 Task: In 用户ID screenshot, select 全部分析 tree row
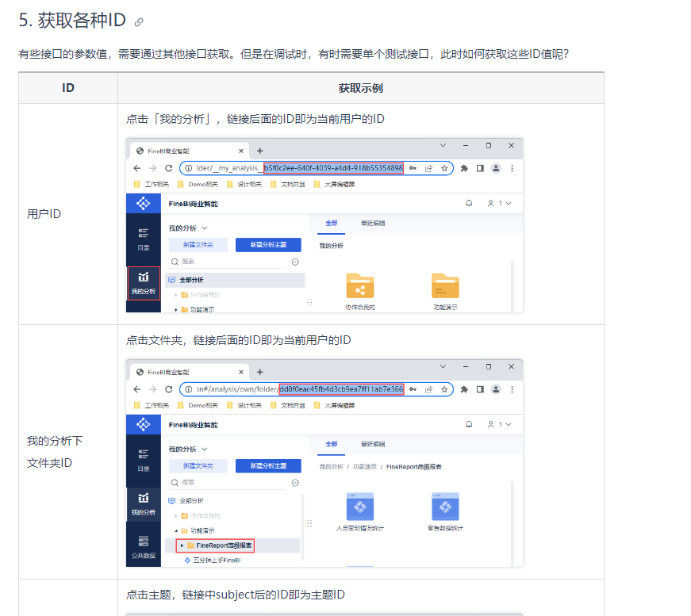click(235, 280)
